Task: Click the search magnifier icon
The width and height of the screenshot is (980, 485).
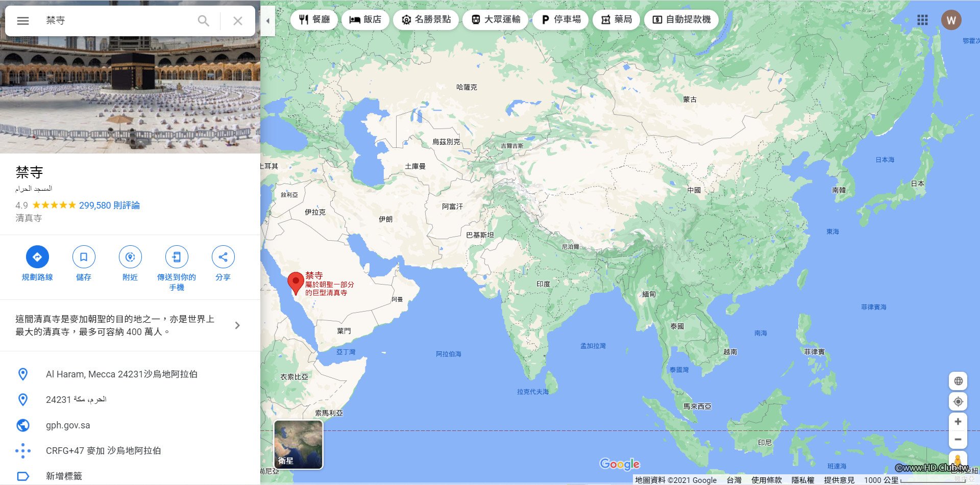Action: [x=203, y=21]
